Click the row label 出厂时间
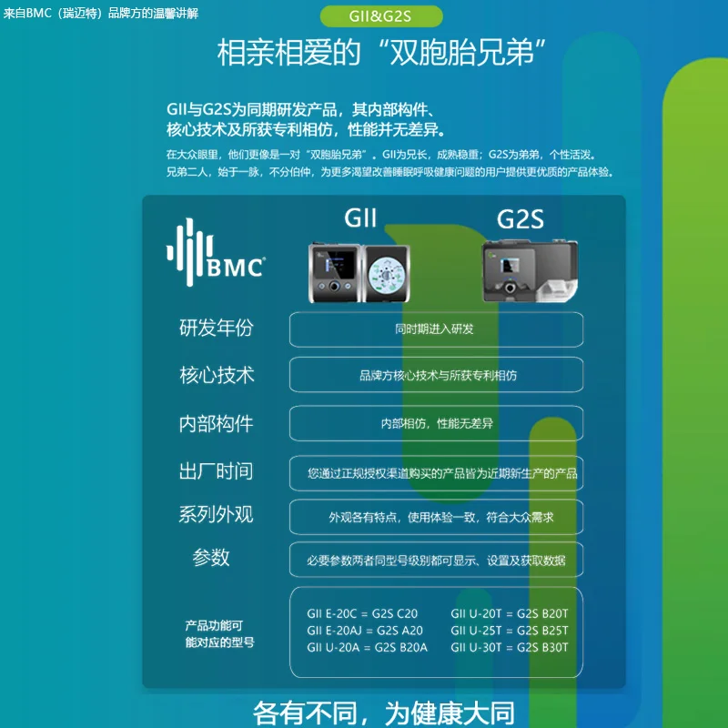The height and width of the screenshot is (728, 728). tap(216, 470)
